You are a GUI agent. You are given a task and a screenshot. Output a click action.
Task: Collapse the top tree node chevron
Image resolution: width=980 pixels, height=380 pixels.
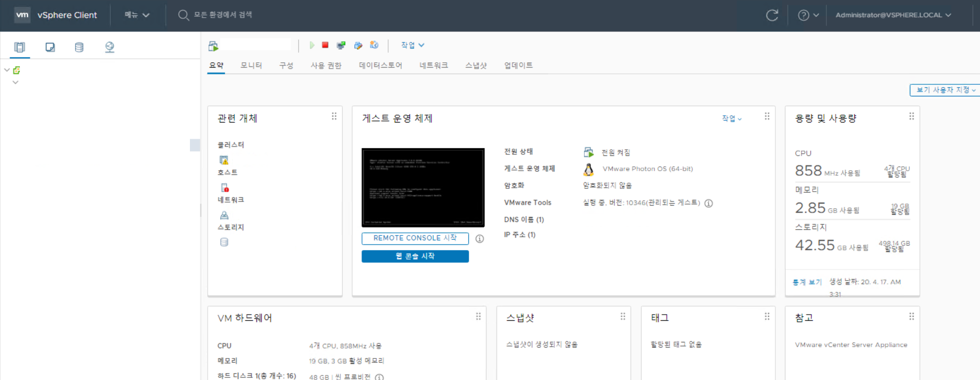[x=7, y=70]
